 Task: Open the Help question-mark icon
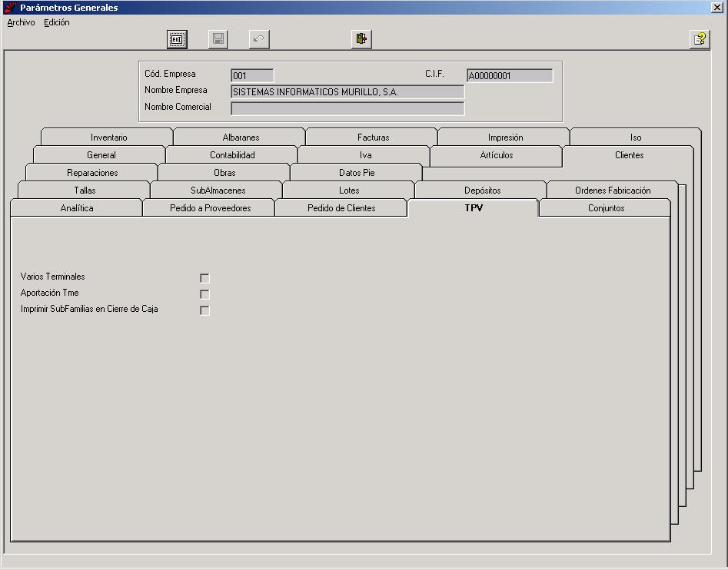click(x=700, y=39)
